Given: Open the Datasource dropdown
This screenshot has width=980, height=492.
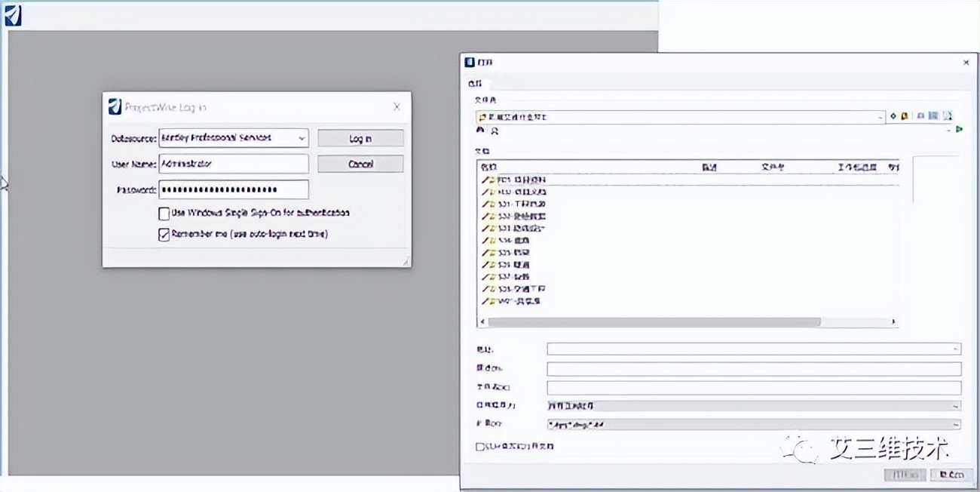Looking at the screenshot, I should click(302, 138).
